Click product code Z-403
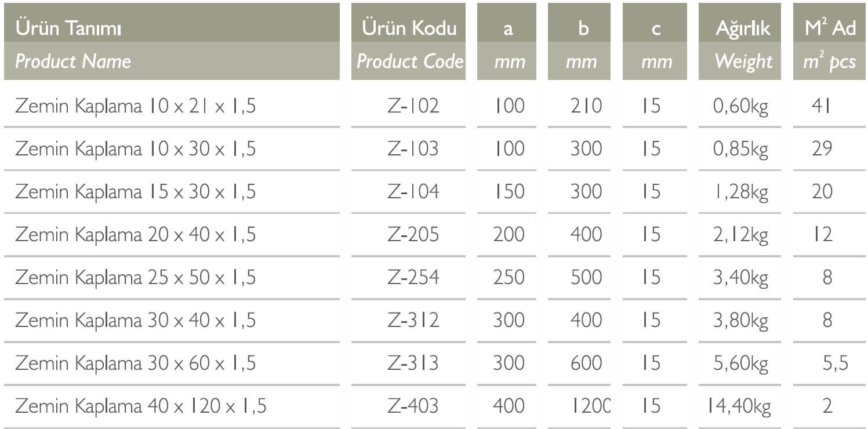Viewport: 868px width, 429px height. click(x=413, y=406)
